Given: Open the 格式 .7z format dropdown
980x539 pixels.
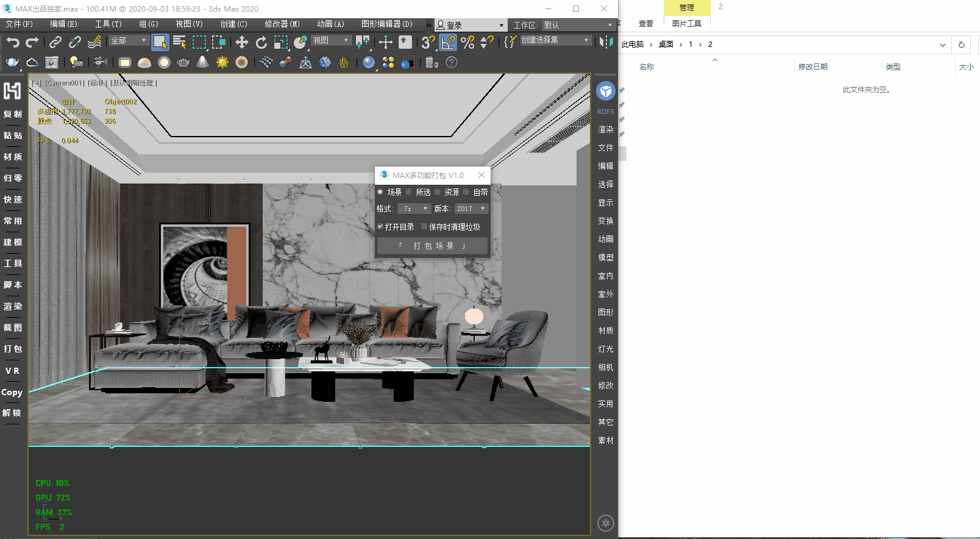Looking at the screenshot, I should [414, 209].
